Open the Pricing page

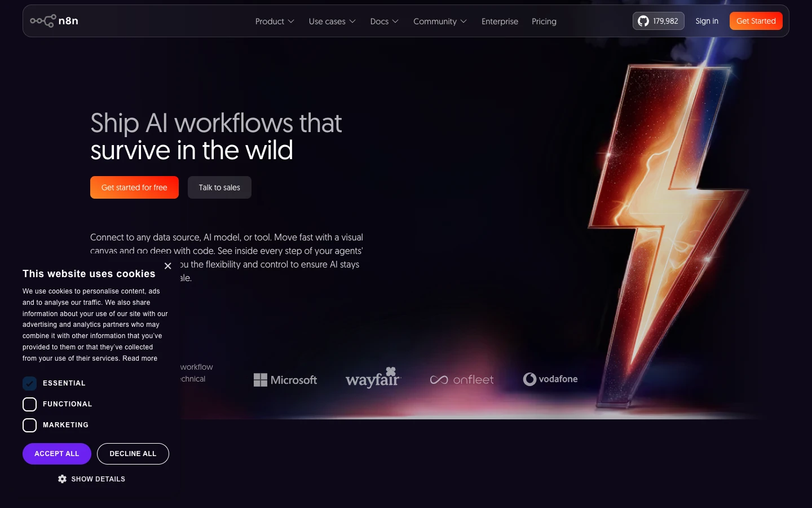click(x=544, y=21)
